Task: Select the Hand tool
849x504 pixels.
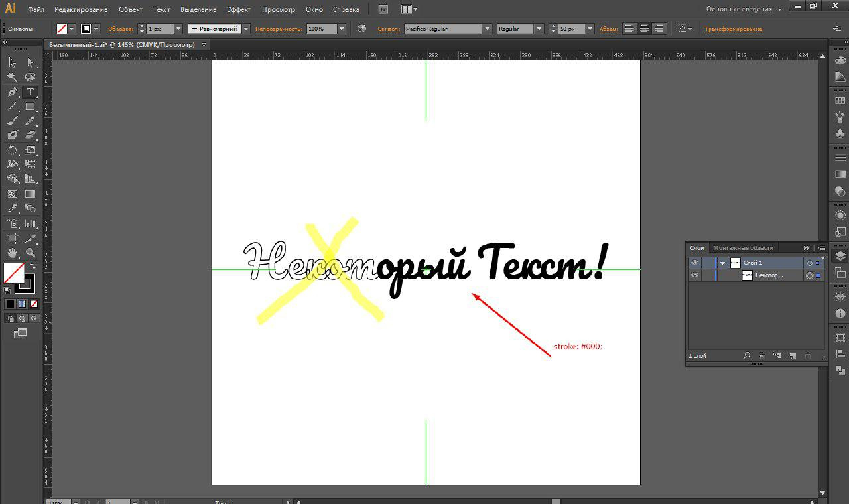Action: [12, 253]
